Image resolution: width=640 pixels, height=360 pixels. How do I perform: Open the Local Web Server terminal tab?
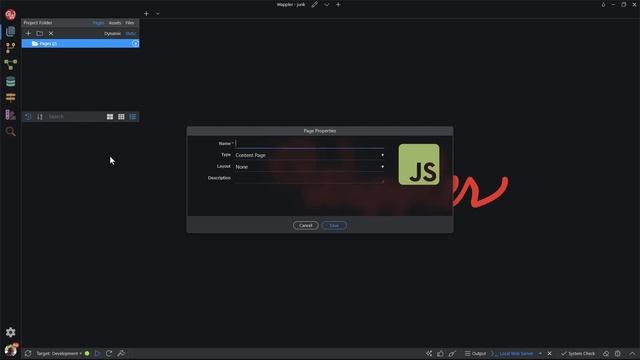(x=512, y=353)
